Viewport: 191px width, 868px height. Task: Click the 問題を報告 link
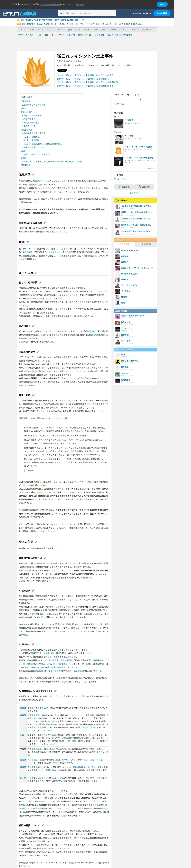point(135,193)
